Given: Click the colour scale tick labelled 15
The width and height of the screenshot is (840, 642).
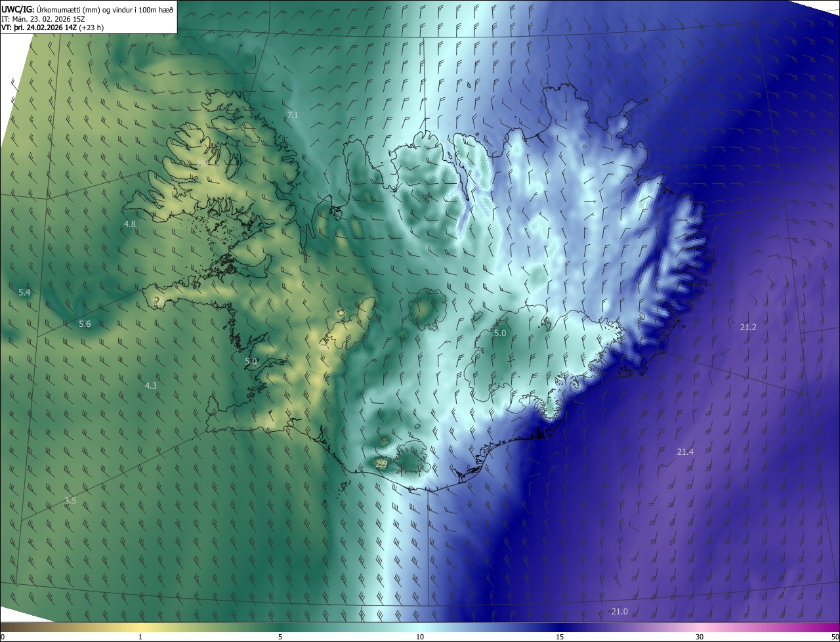Looking at the screenshot, I should point(560,637).
